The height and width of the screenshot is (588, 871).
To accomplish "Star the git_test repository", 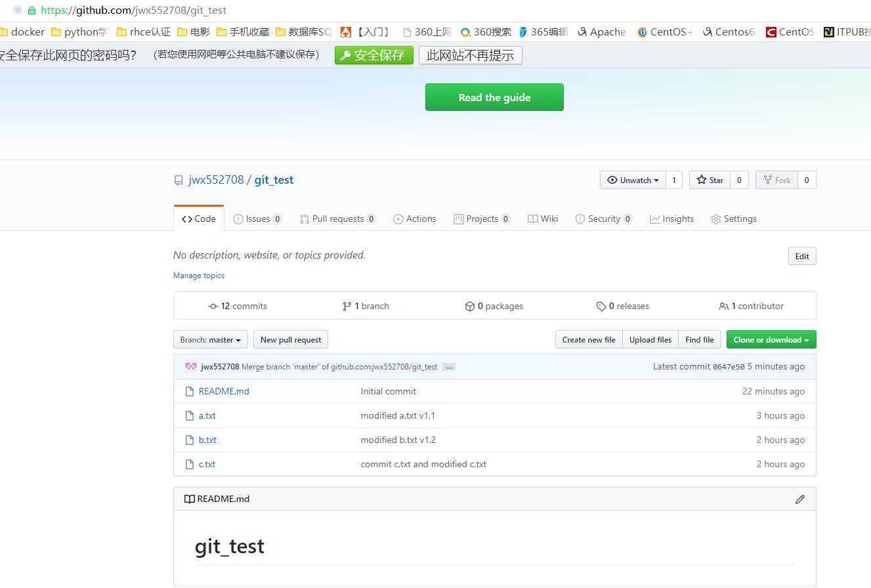I will tap(710, 180).
